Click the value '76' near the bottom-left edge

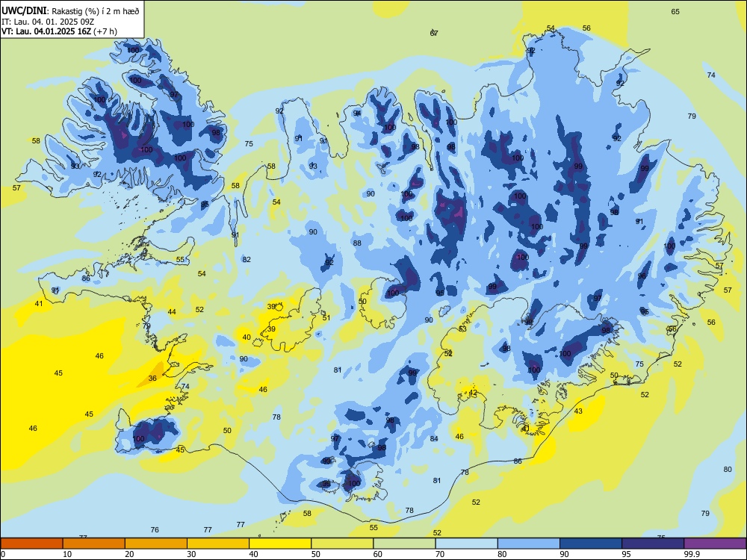(x=155, y=529)
